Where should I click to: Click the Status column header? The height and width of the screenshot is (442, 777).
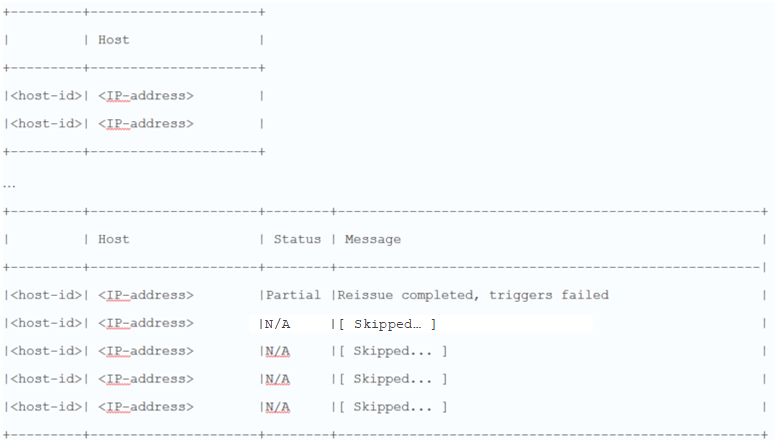point(297,240)
